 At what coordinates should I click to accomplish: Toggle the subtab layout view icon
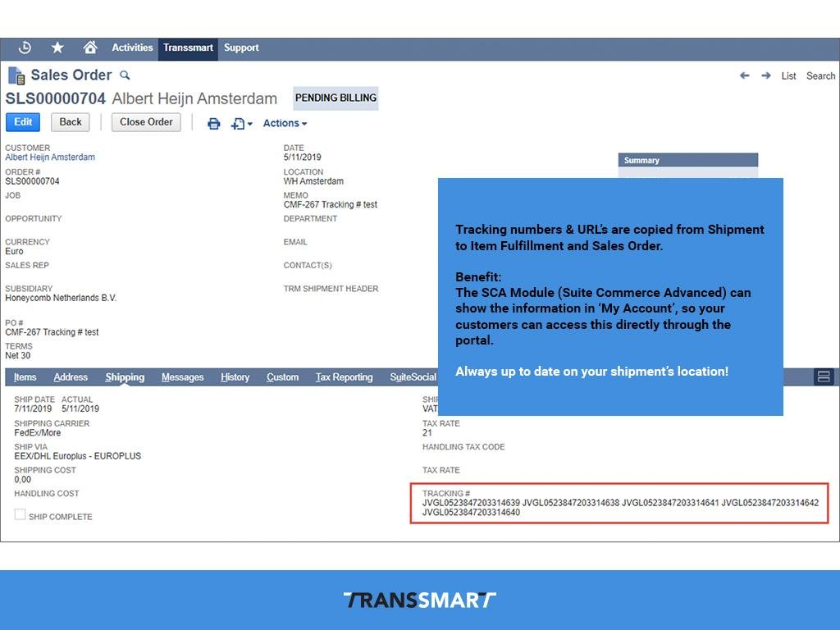click(824, 377)
